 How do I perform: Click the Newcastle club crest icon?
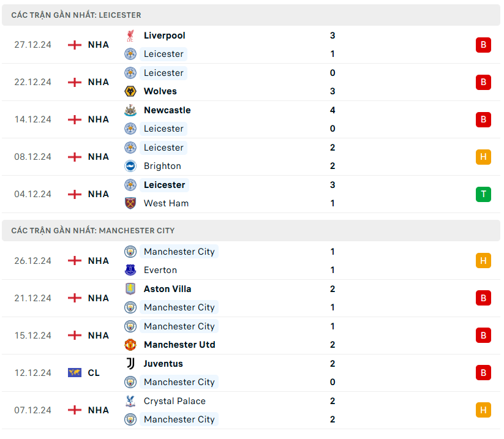point(130,110)
